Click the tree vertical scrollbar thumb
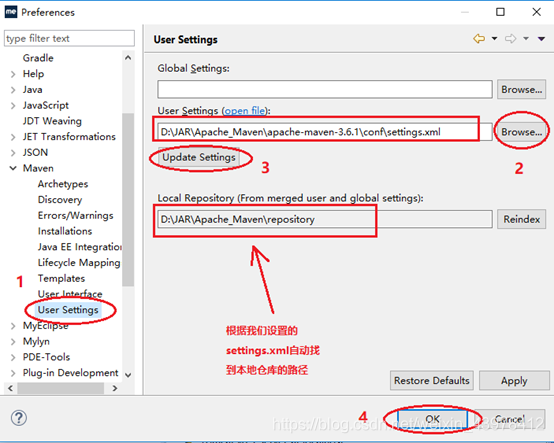554x443 pixels. click(128, 200)
